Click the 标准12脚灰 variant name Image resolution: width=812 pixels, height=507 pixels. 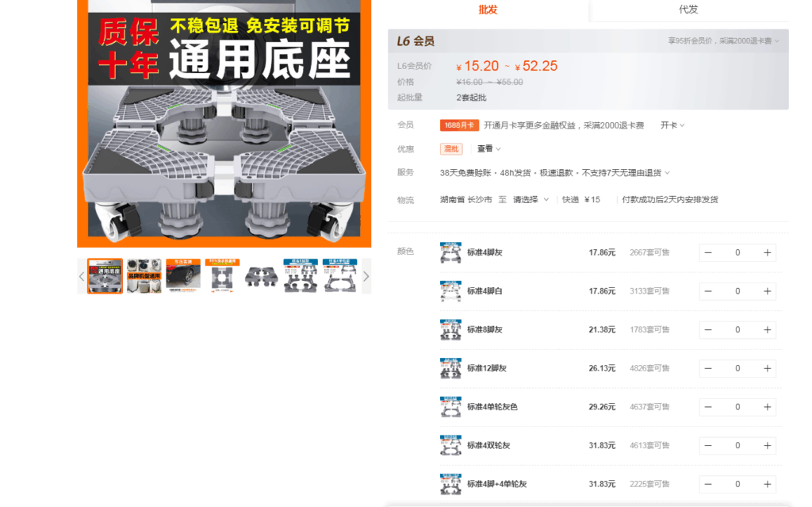(487, 369)
